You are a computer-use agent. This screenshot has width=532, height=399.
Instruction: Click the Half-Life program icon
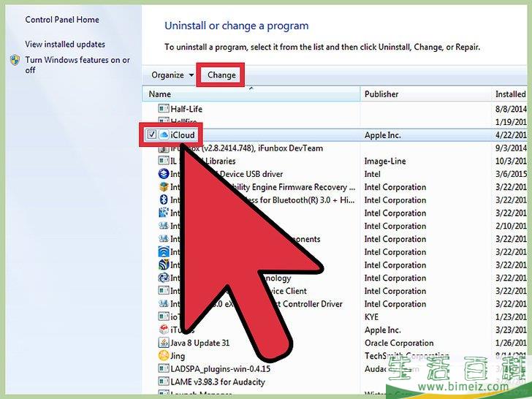point(164,109)
